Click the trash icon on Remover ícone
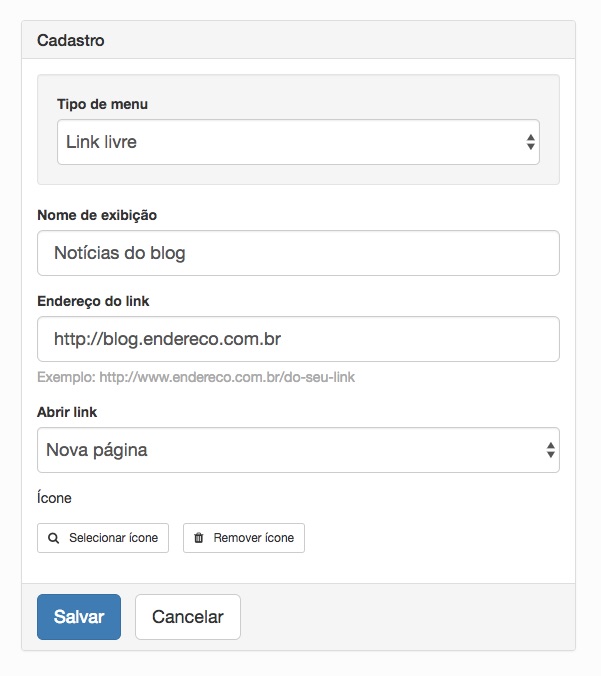601x676 pixels. tap(199, 538)
